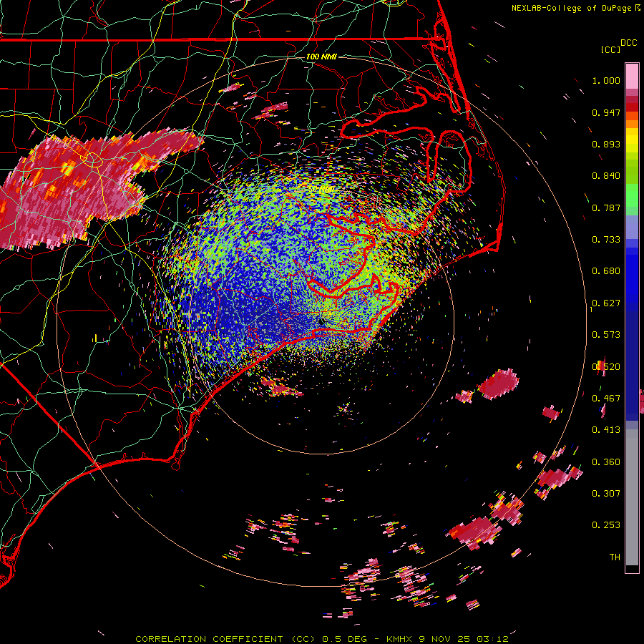
Task: Click the 0.360 scale value
Action: tap(606, 462)
